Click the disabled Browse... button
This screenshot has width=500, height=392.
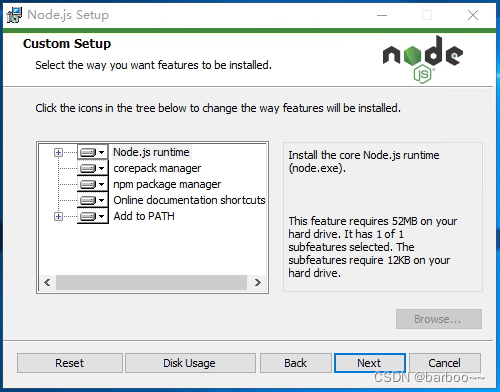point(439,319)
